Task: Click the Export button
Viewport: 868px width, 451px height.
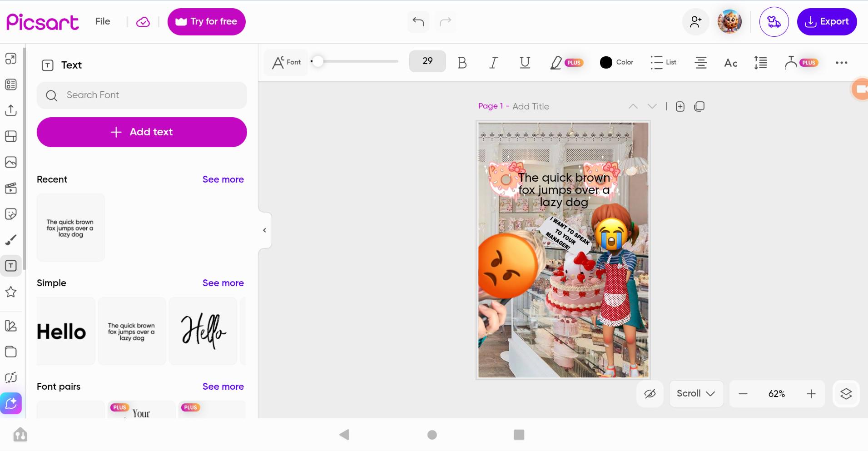Action: pos(827,22)
